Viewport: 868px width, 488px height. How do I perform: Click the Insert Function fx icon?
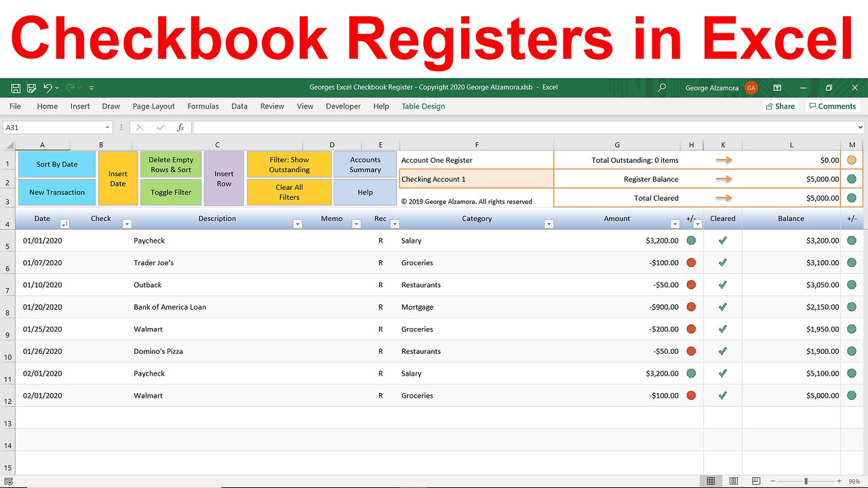[x=180, y=127]
